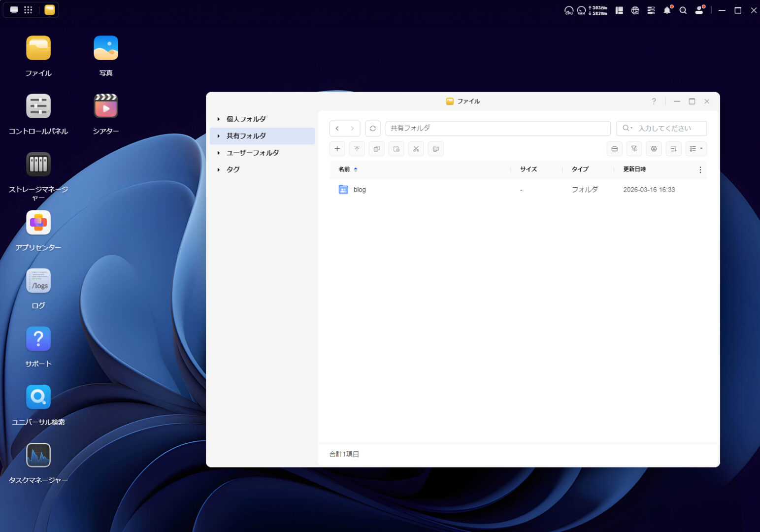Click the sort order toolbar icon
This screenshot has height=532, width=760.
(x=673, y=149)
